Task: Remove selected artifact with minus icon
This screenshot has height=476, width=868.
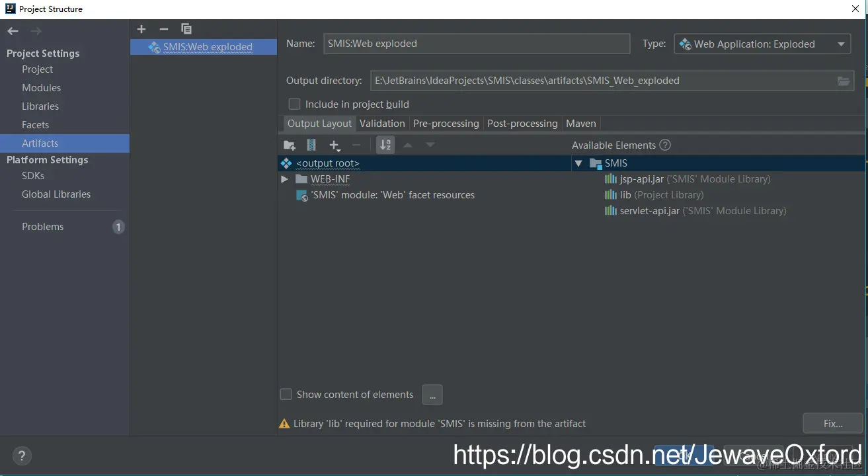Action: 164,29
